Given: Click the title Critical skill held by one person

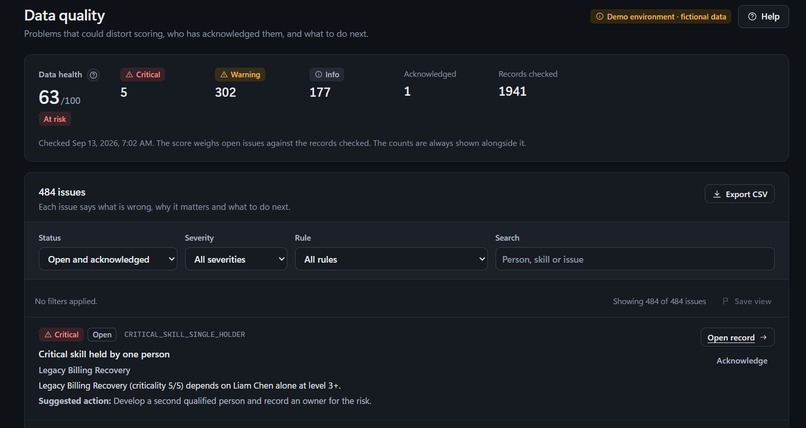Looking at the screenshot, I should (x=104, y=355).
